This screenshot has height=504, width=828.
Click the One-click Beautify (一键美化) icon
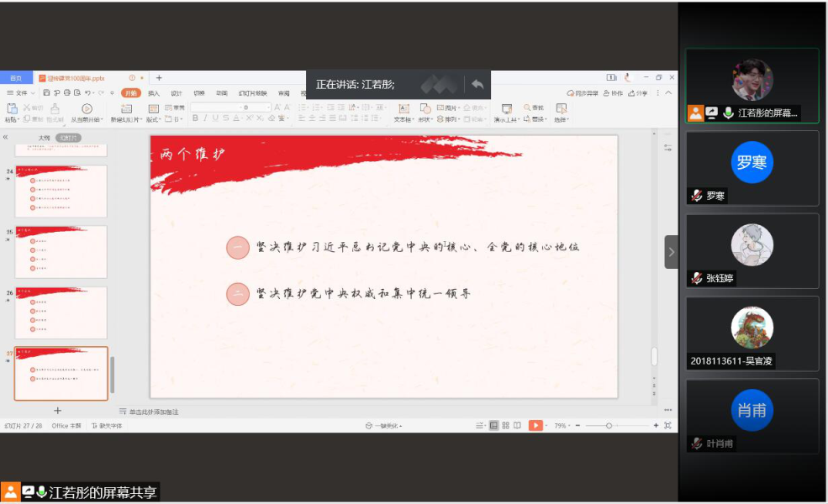click(369, 426)
